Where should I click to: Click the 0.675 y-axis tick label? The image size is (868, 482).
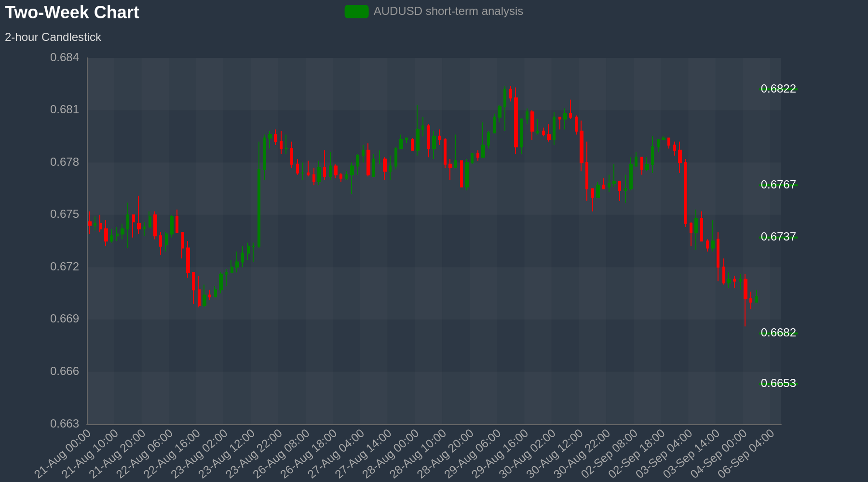(65, 214)
